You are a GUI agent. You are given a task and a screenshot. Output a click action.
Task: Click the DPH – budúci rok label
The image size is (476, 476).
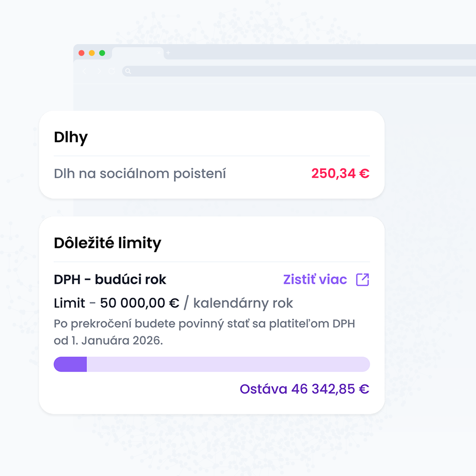click(x=110, y=279)
